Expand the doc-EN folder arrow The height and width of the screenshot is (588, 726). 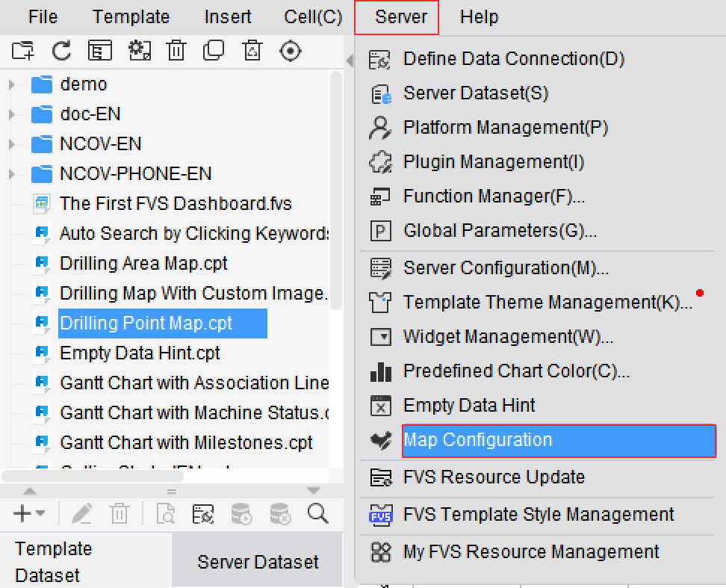[x=12, y=114]
